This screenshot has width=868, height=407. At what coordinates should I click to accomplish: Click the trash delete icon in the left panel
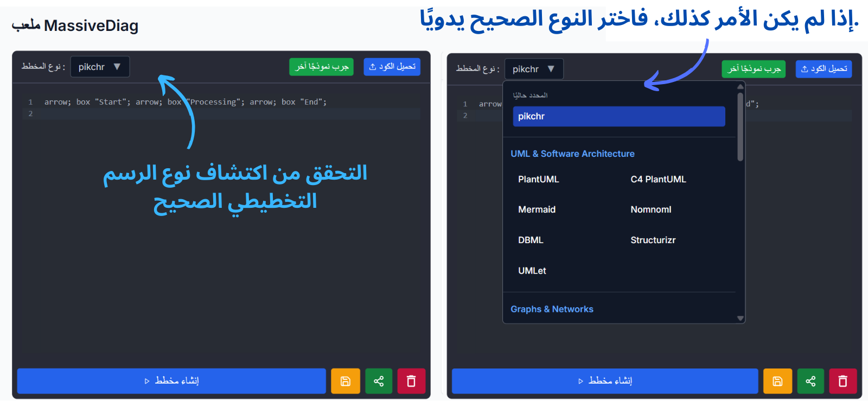tap(411, 381)
